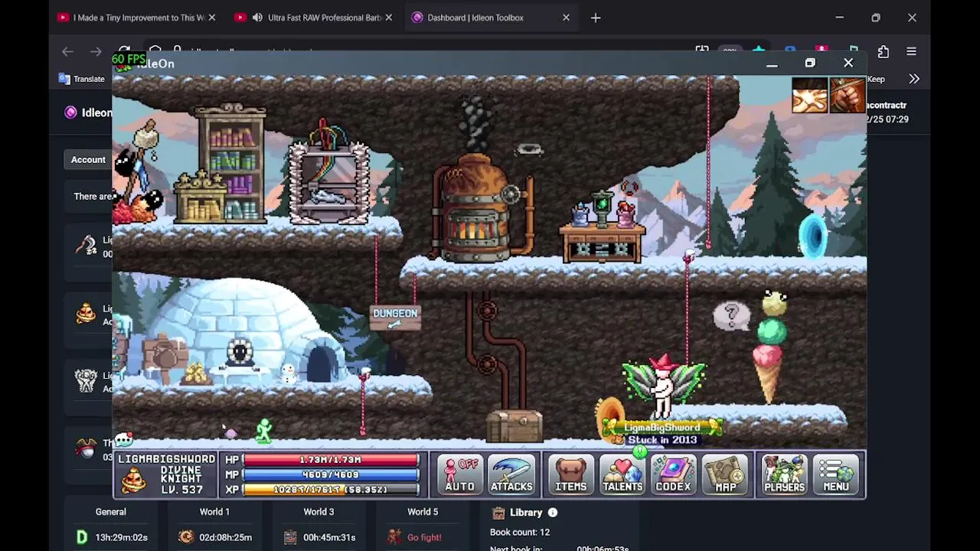Open the ITEMS backpack menu
This screenshot has width=980, height=551.
570,475
